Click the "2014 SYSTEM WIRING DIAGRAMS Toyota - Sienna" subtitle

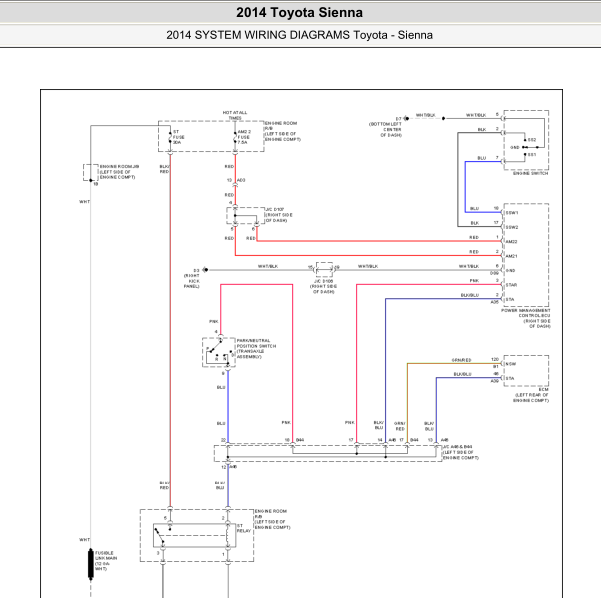299,35
